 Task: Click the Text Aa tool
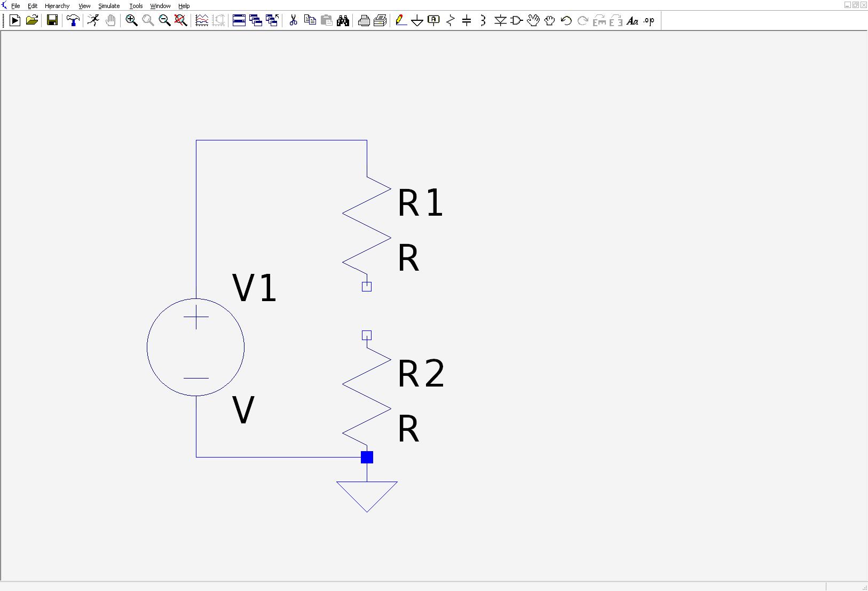632,21
